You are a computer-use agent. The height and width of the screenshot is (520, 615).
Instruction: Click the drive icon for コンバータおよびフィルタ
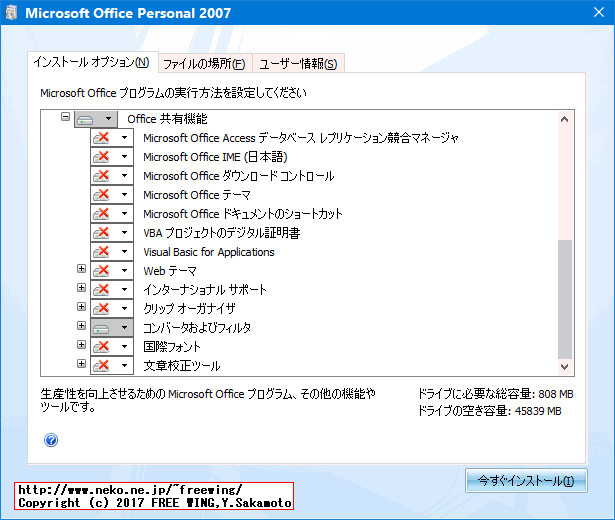click(101, 328)
